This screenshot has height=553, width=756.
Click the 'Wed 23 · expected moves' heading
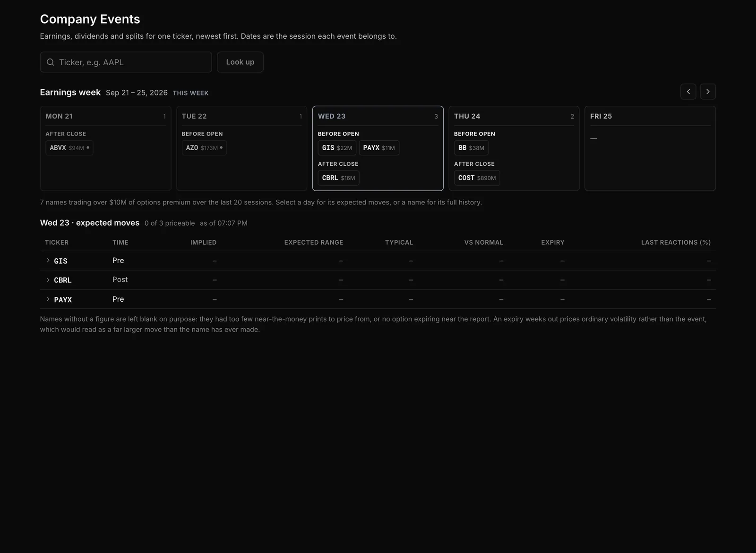click(90, 223)
